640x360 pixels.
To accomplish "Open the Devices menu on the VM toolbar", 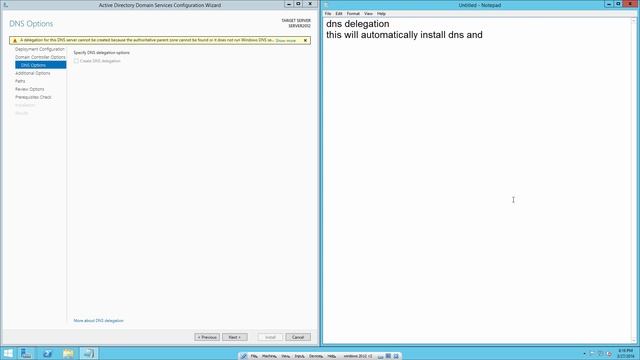I will tap(316, 356).
